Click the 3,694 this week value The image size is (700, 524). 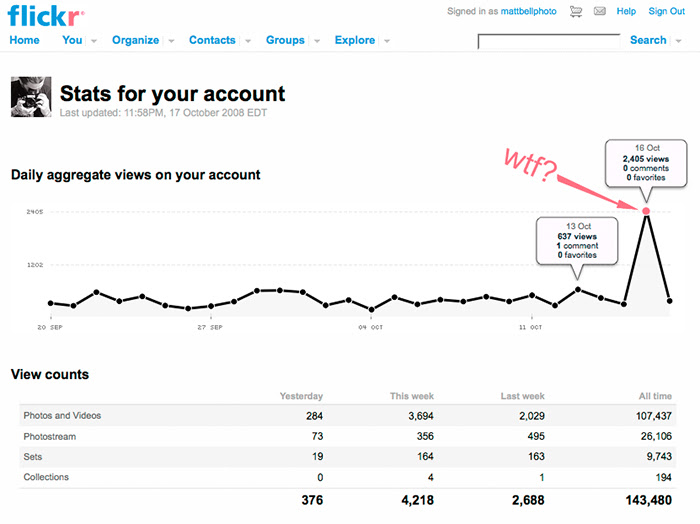pos(421,416)
